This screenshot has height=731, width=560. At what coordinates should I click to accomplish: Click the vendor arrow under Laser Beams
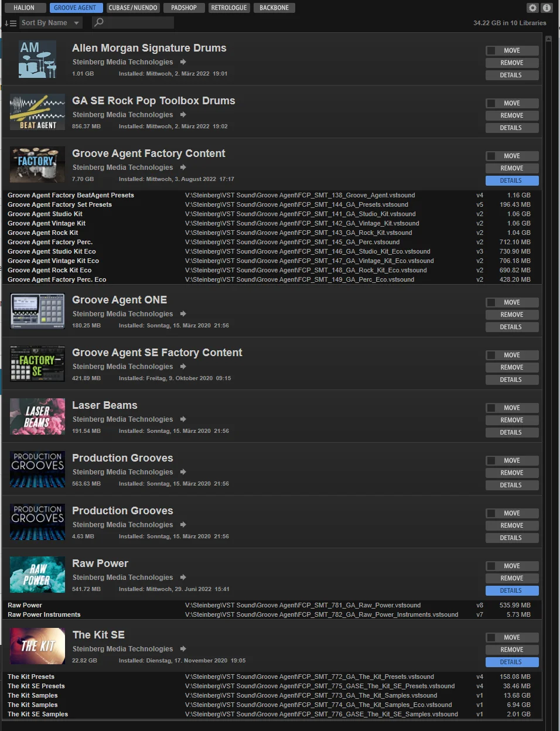coord(183,419)
